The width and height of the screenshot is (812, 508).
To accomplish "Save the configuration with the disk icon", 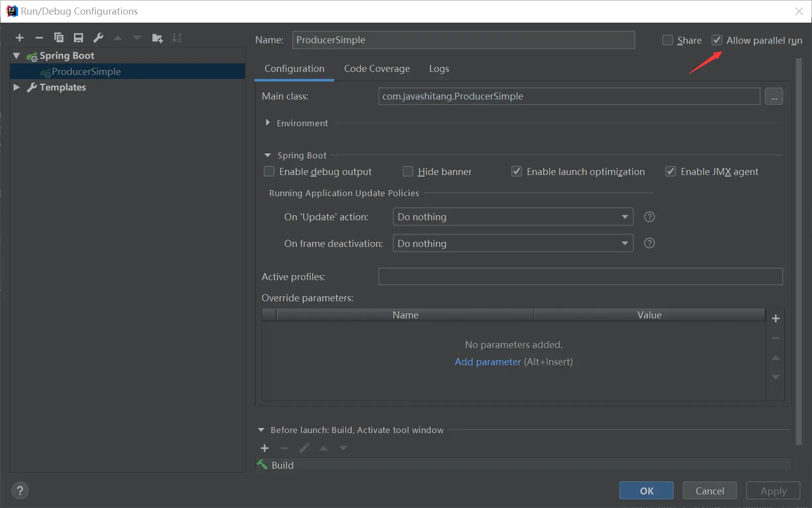I will click(x=78, y=38).
